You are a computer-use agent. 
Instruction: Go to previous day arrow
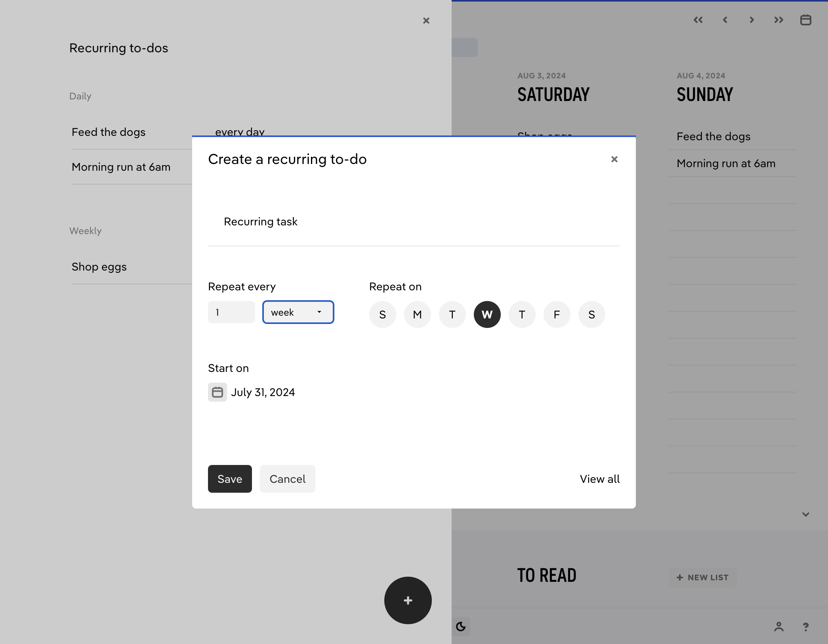point(725,20)
